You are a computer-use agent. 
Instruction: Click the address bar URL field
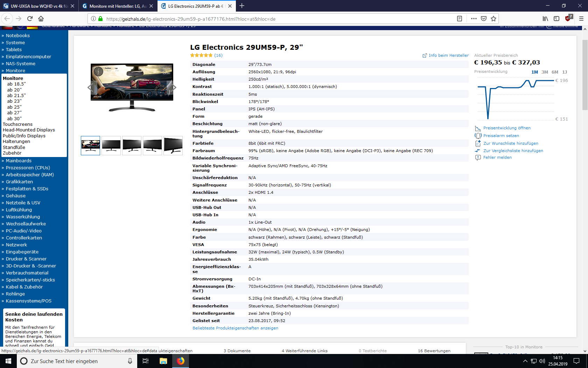(280, 19)
